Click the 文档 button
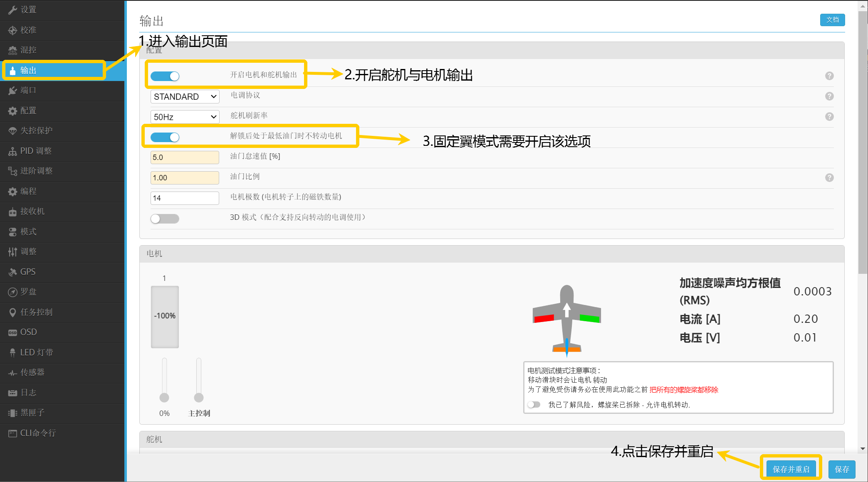 832,20
